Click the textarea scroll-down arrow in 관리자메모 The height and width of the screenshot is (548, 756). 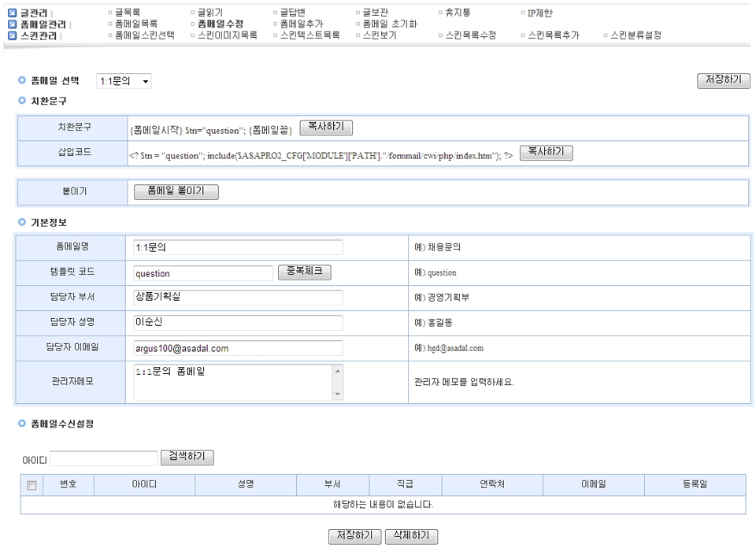(338, 394)
